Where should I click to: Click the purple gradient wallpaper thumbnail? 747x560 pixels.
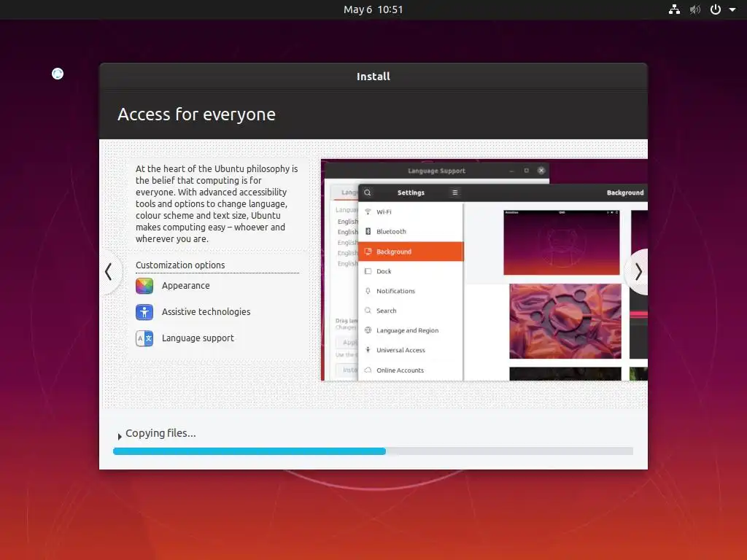pos(562,242)
